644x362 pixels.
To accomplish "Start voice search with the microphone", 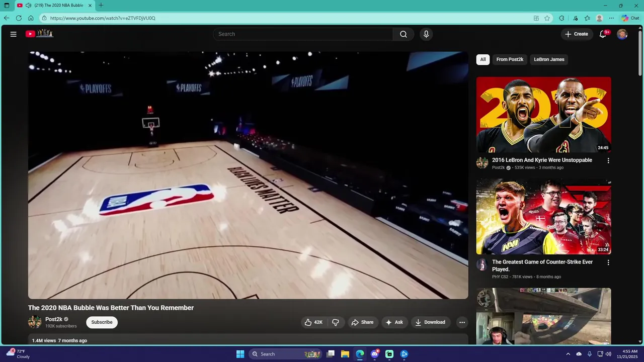I will pyautogui.click(x=426, y=34).
